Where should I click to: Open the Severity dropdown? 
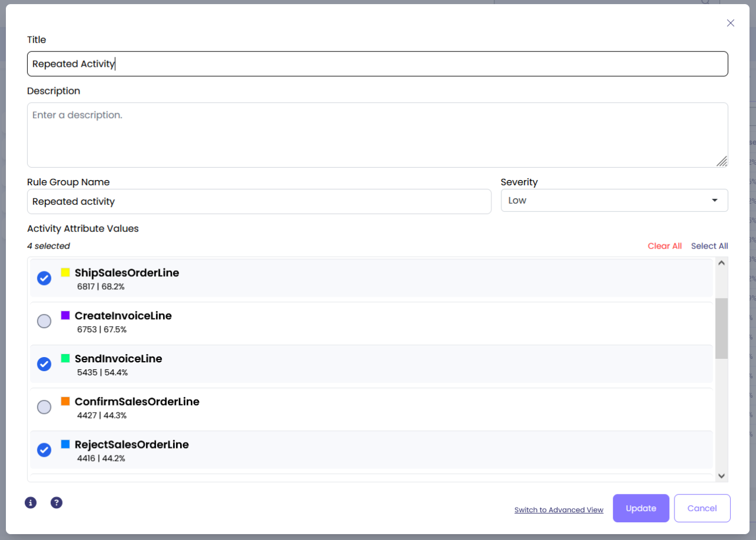coord(614,201)
